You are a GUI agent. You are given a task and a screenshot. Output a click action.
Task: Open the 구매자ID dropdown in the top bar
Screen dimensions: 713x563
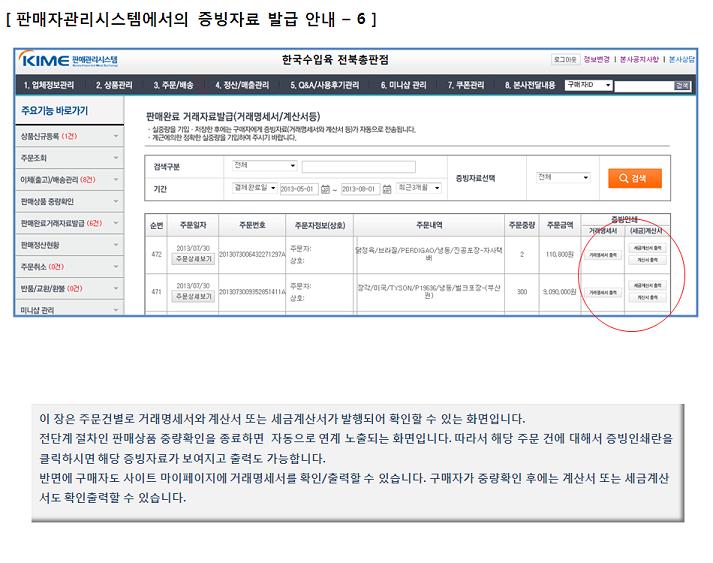click(x=587, y=86)
